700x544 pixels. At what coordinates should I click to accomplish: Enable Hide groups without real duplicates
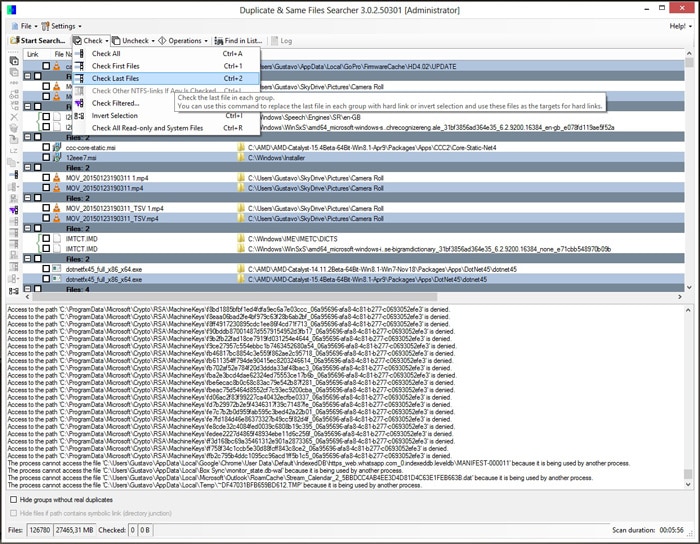pyautogui.click(x=13, y=499)
